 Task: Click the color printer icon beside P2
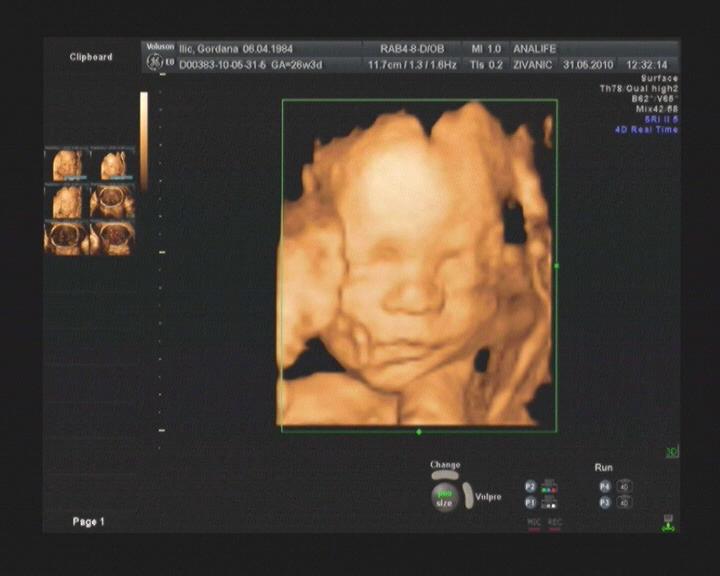pos(548,486)
